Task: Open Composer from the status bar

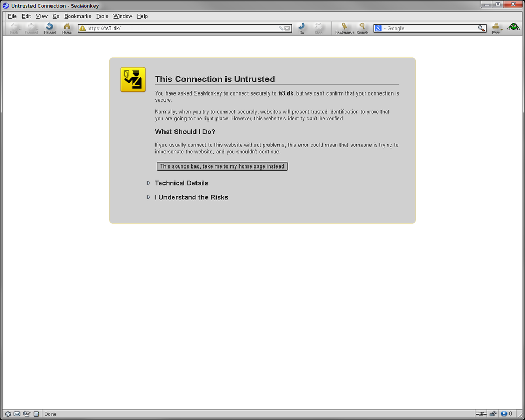Action: click(27, 414)
